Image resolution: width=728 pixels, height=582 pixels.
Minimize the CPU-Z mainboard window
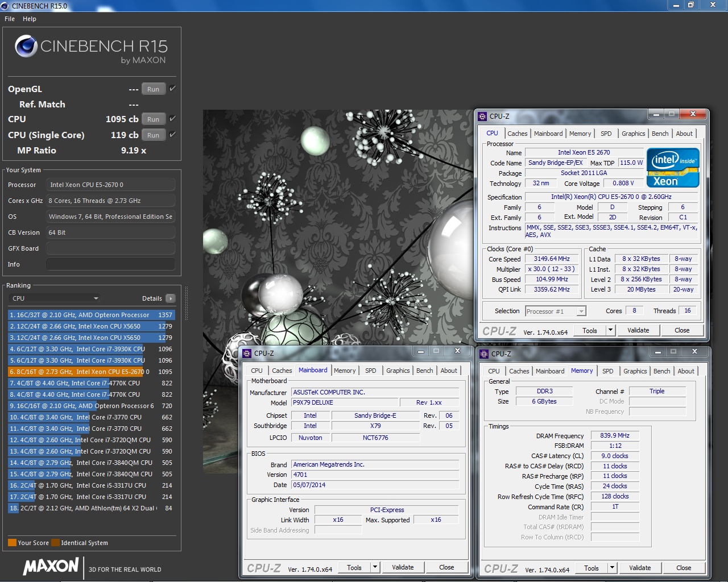420,352
